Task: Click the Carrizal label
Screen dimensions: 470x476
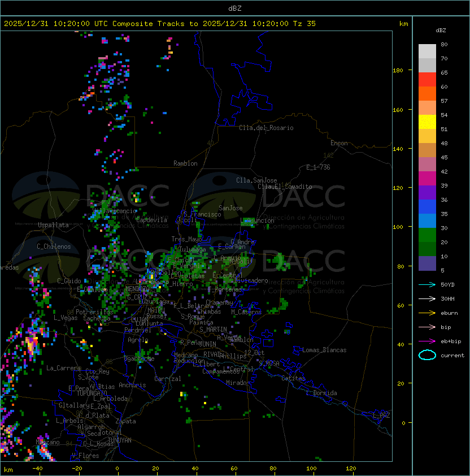Action: click(x=167, y=379)
